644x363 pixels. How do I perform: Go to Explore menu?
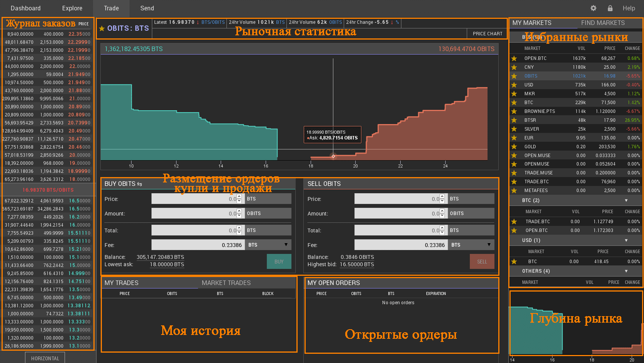(72, 8)
